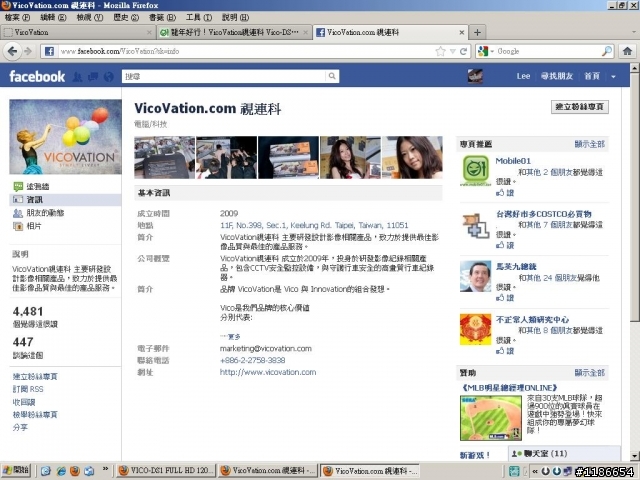The image size is (640, 480).
Task: Open Facebook messages icon
Action: (x=93, y=77)
